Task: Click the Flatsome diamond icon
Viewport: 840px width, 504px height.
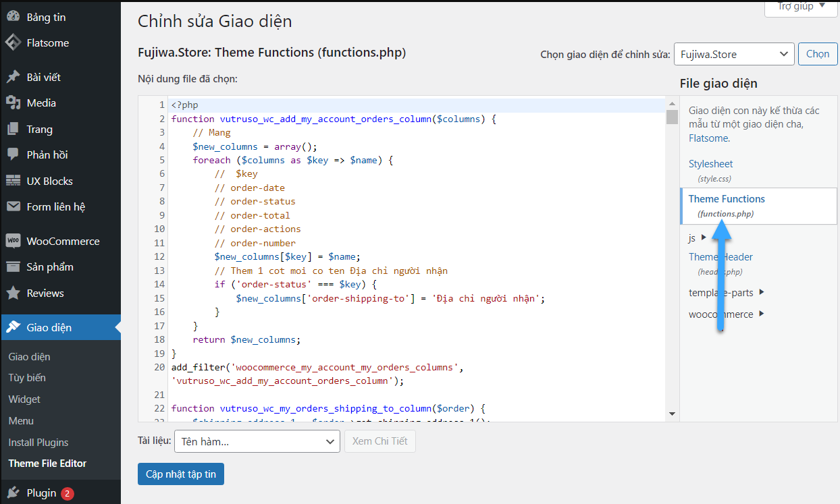Action: 13,43
